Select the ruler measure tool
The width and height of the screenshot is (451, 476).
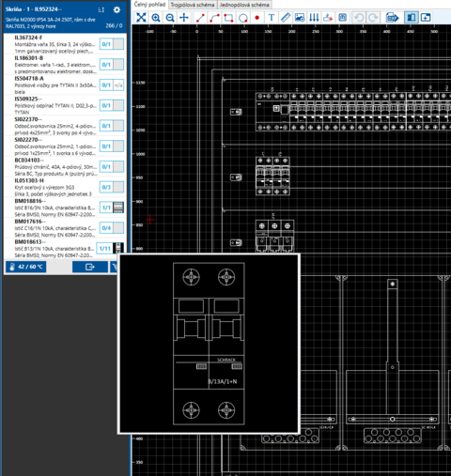[x=286, y=18]
